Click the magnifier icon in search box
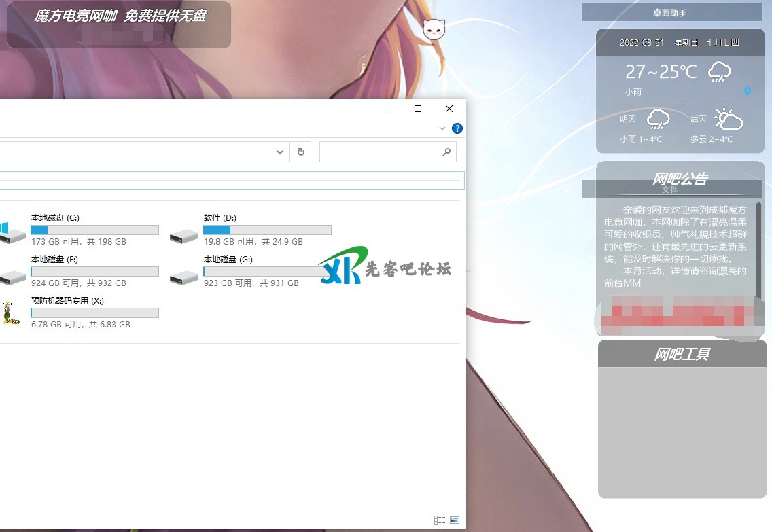 click(446, 152)
